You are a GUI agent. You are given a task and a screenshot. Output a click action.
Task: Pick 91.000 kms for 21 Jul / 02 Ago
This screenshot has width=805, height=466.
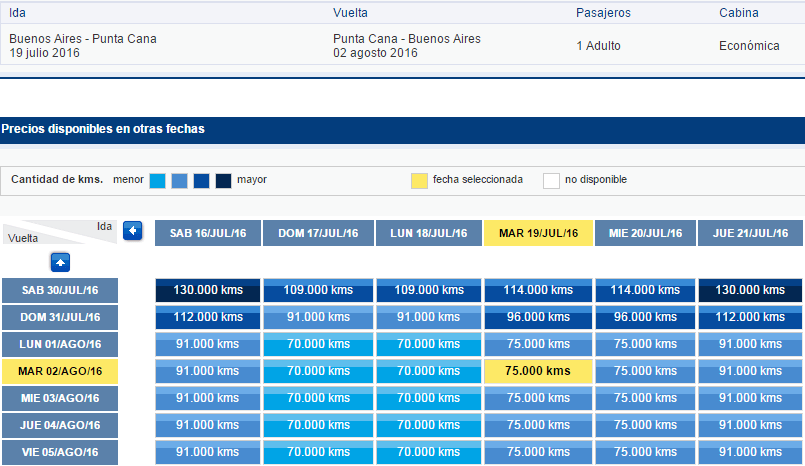750,371
